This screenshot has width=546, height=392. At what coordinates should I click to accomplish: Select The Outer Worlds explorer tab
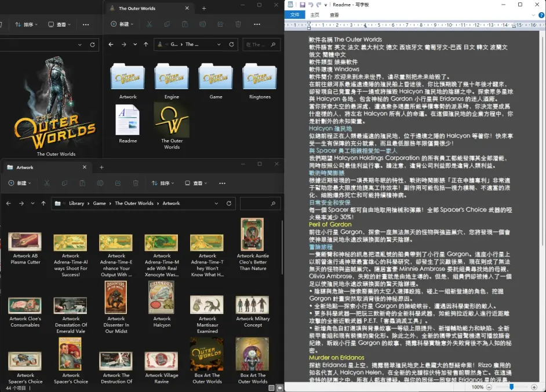point(150,8)
